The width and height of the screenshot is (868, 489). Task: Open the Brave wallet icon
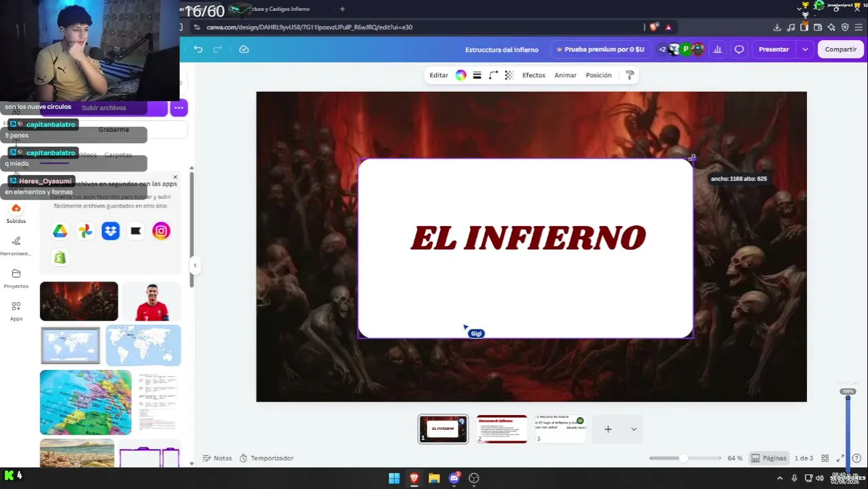(x=818, y=27)
